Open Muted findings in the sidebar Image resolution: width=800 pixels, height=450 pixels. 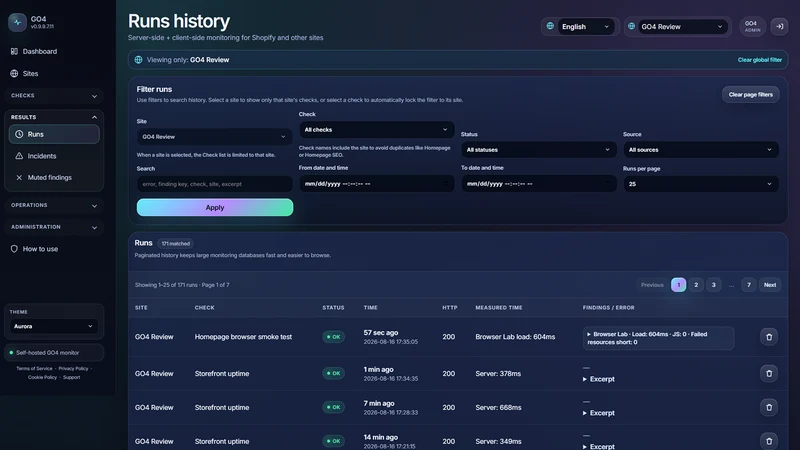pyautogui.click(x=54, y=178)
